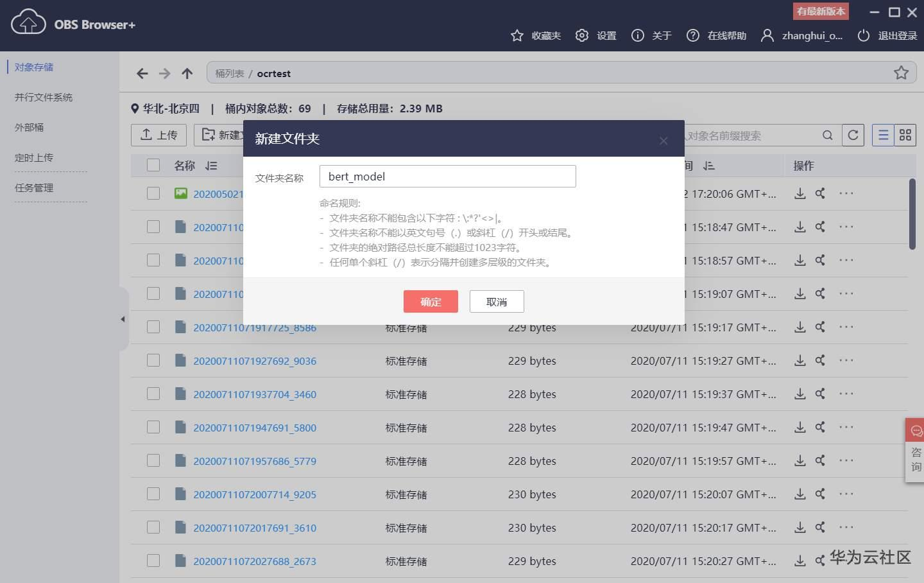Download the 20200711072017691_3610 object

800,528
